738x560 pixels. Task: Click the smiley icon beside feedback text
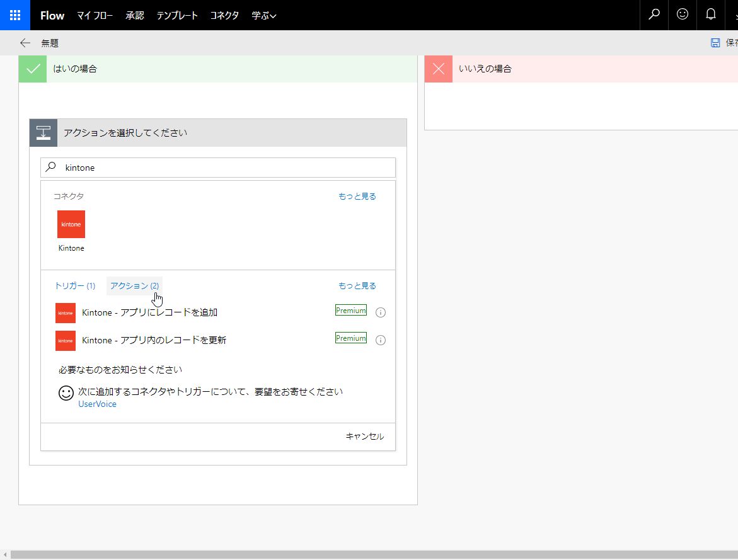66,393
